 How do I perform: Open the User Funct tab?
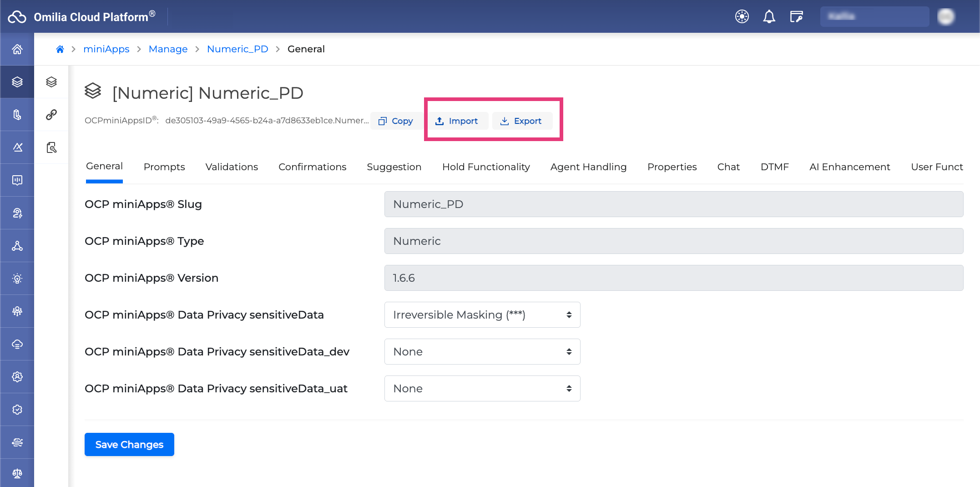pyautogui.click(x=937, y=167)
